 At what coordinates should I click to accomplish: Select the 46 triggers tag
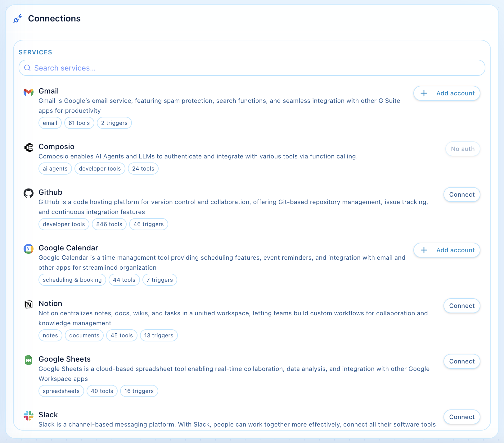[x=149, y=224]
